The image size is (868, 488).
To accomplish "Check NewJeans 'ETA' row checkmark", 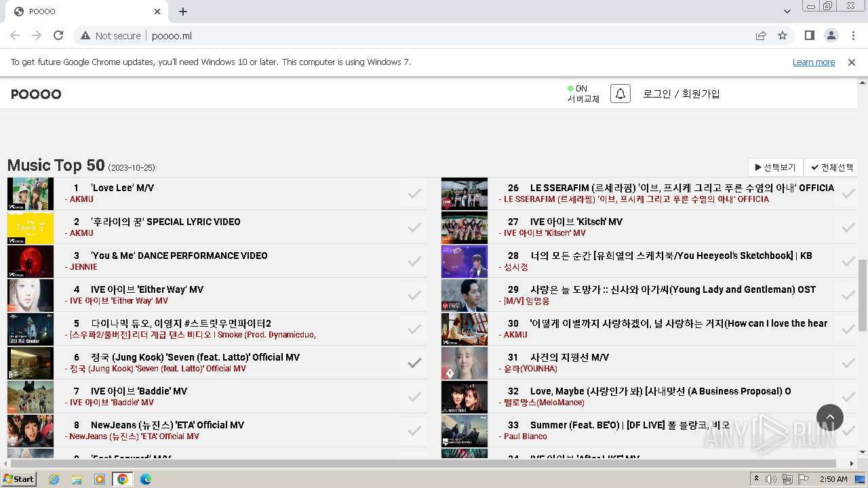I will pyautogui.click(x=414, y=430).
